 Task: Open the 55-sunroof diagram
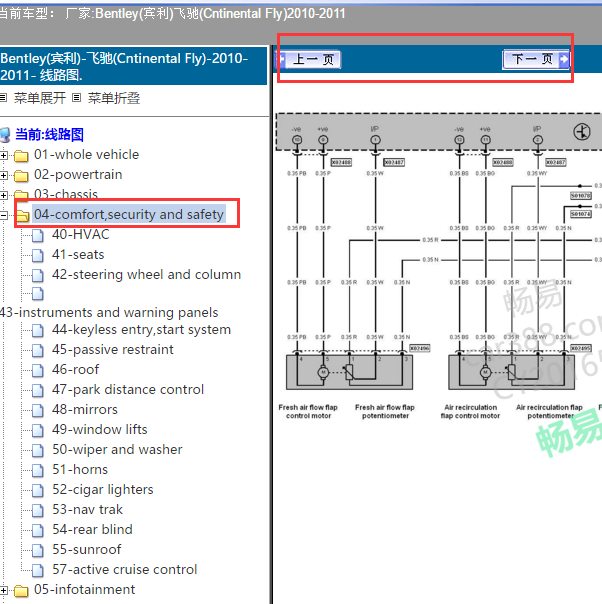(87, 550)
